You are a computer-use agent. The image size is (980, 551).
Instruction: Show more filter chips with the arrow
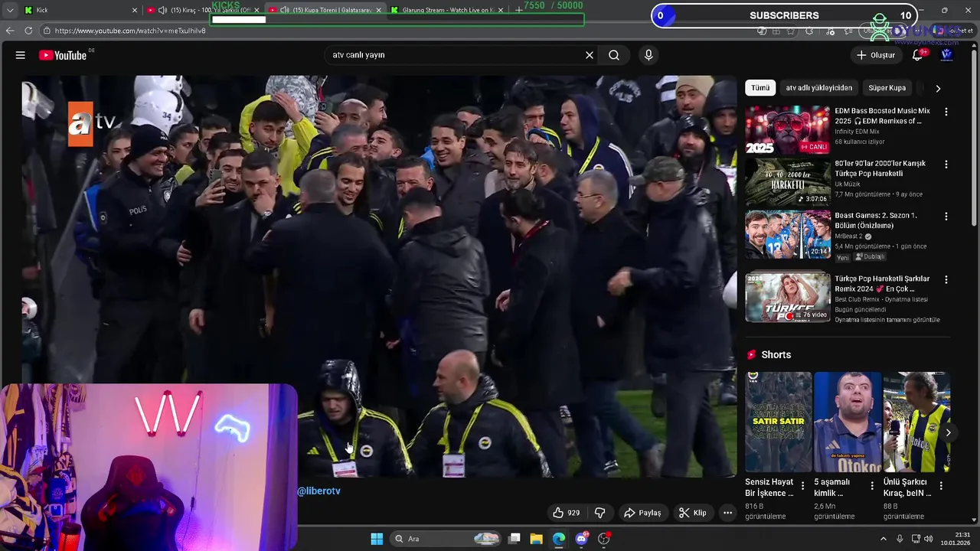(x=938, y=88)
